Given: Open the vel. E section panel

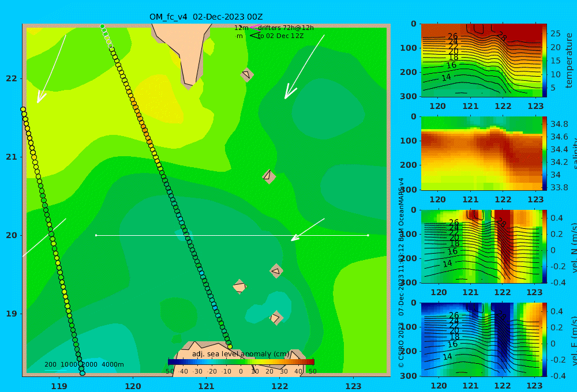Looking at the screenshot, I should click(x=481, y=340).
